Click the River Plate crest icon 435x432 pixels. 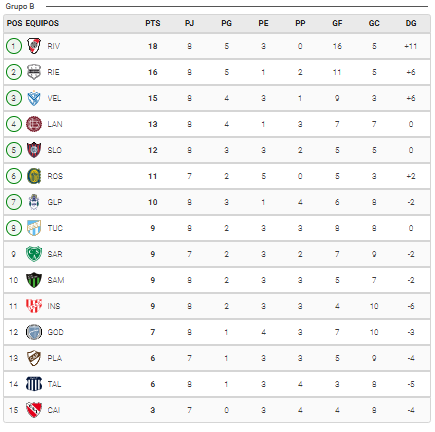34,46
